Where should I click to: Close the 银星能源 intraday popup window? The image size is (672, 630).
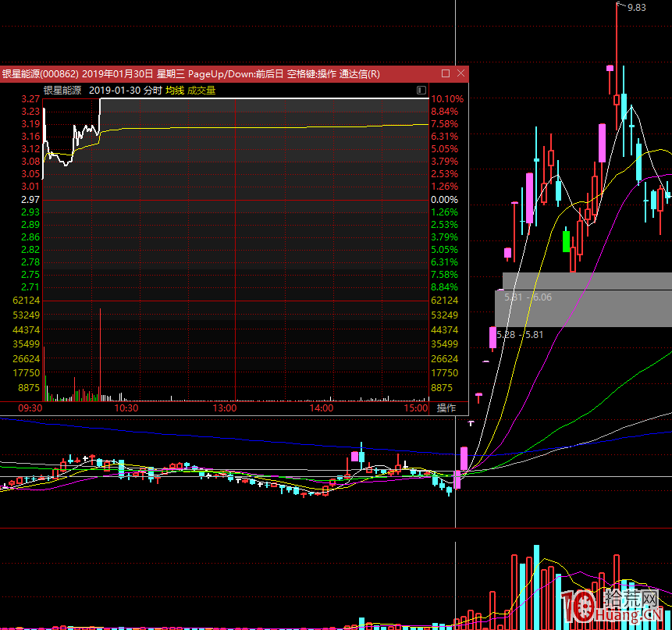coord(460,73)
